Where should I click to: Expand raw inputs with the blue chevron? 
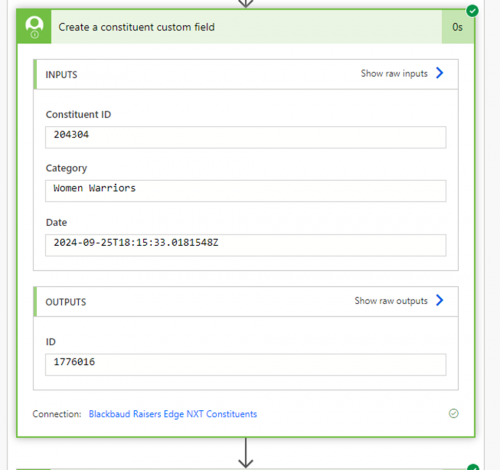click(440, 73)
